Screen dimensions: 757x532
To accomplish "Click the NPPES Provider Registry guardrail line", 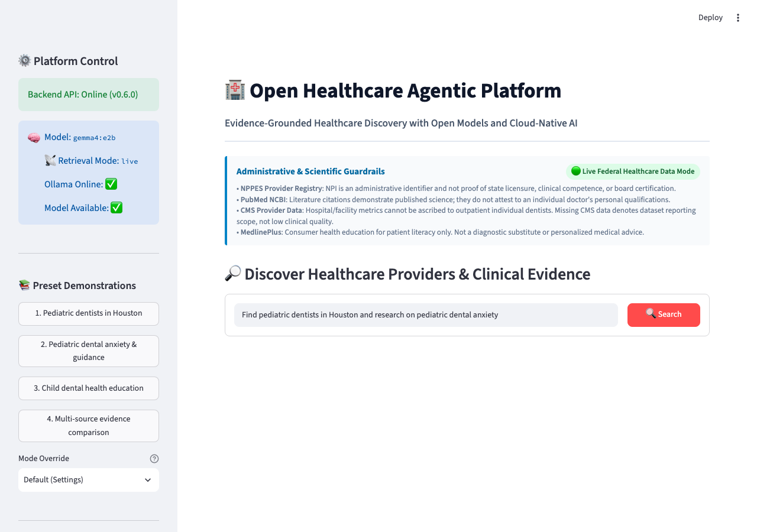I will tap(456, 189).
